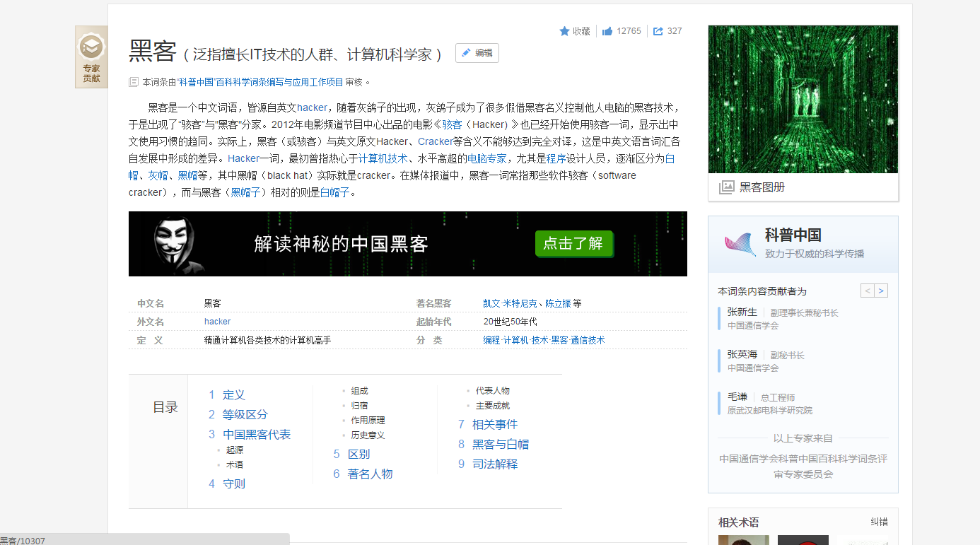
Task: Click the 点击了解 green button
Action: click(x=573, y=244)
